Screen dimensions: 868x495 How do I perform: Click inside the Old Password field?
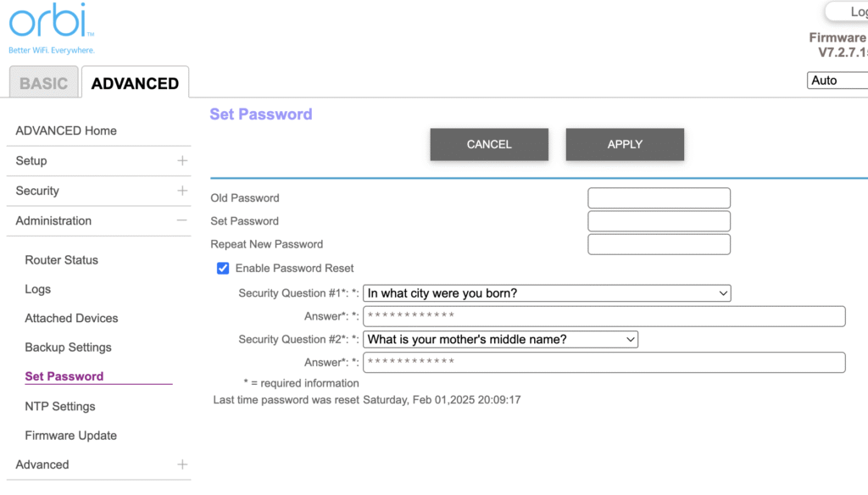point(659,197)
